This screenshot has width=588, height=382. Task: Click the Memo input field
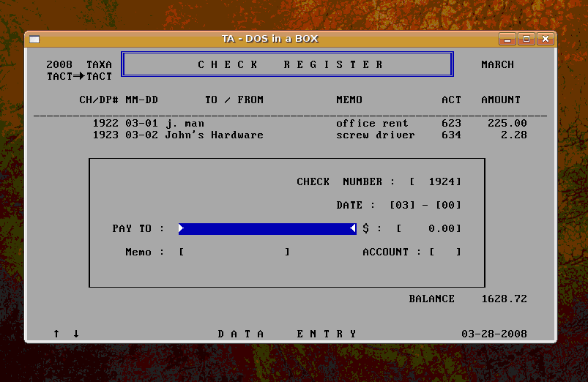click(234, 252)
